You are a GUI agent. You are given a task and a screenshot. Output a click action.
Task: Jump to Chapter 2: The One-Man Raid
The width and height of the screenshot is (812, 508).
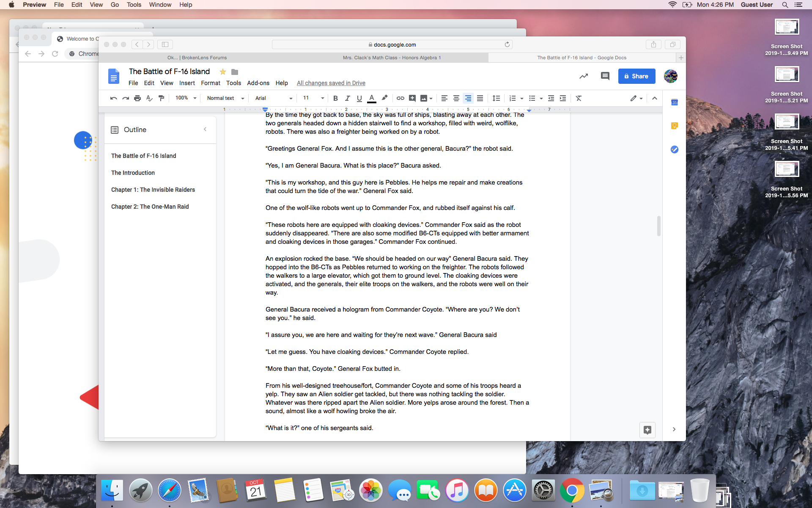pyautogui.click(x=150, y=207)
